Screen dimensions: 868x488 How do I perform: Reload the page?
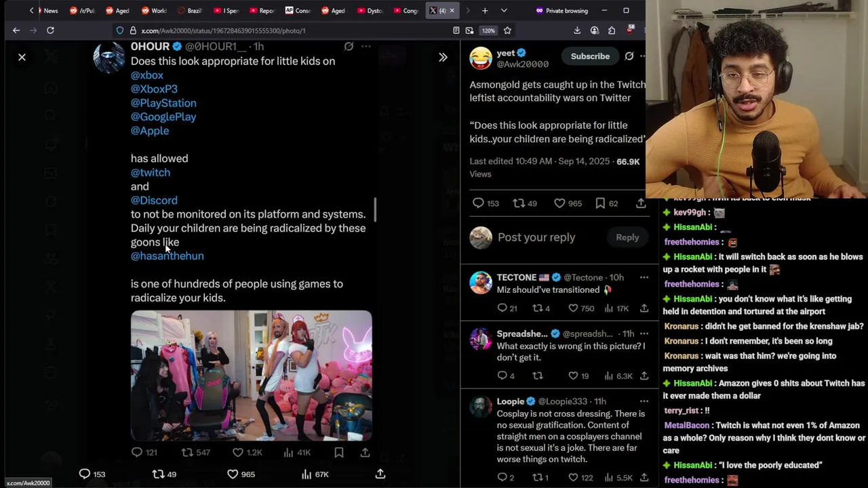pos(50,30)
